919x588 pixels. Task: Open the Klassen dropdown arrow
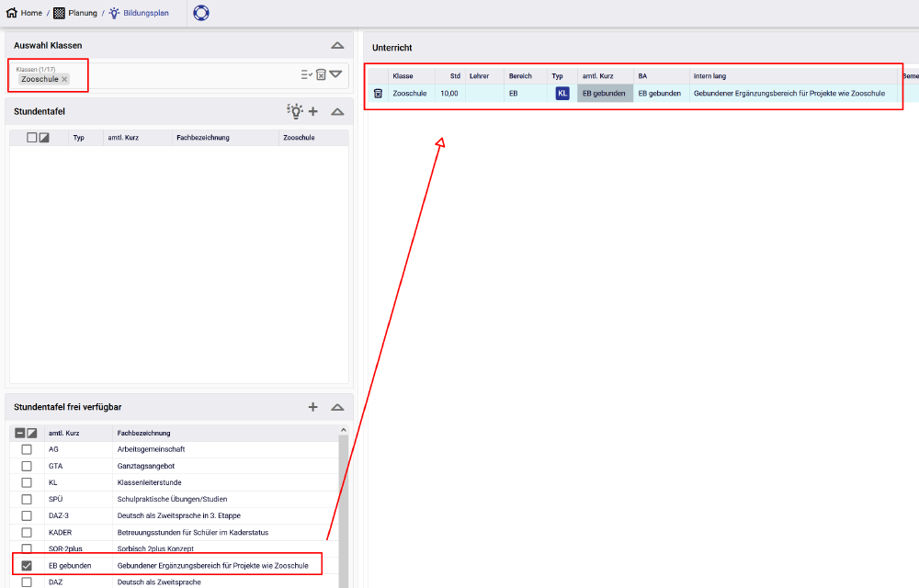coord(335,74)
